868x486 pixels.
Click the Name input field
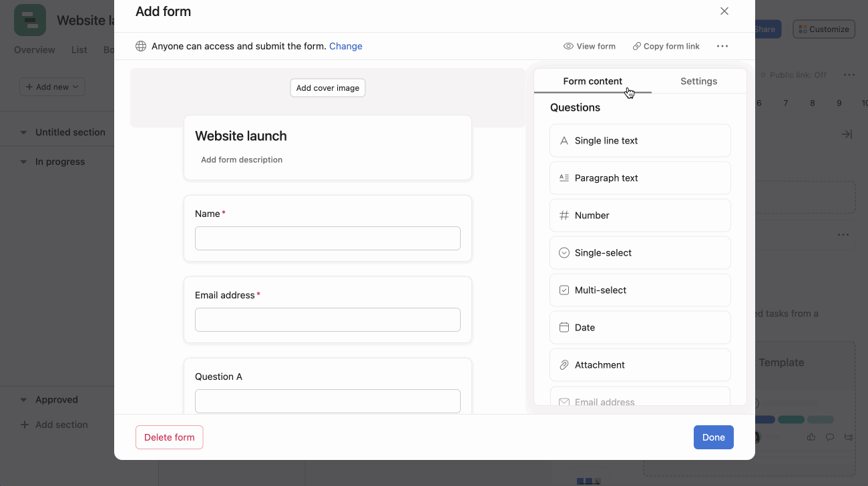tap(327, 238)
